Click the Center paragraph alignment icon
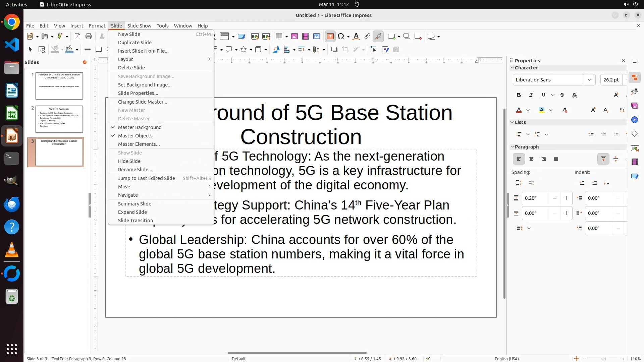 [531, 159]
